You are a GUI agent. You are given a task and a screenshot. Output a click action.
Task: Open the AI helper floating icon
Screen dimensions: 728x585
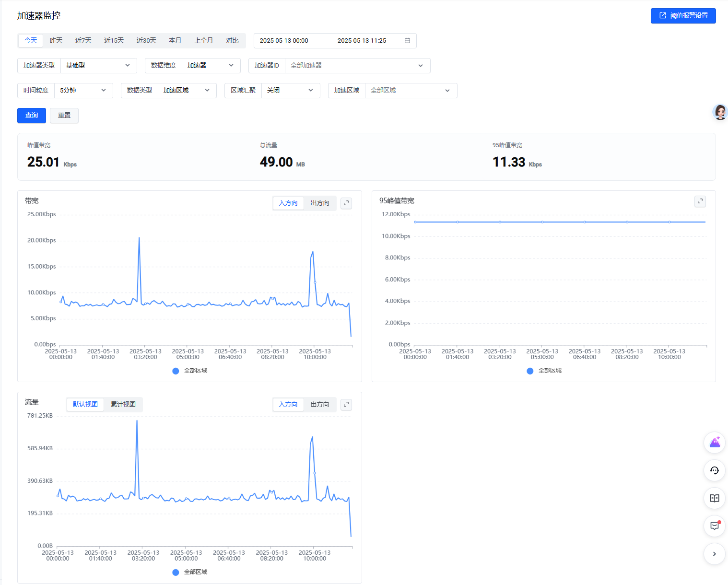tap(714, 443)
